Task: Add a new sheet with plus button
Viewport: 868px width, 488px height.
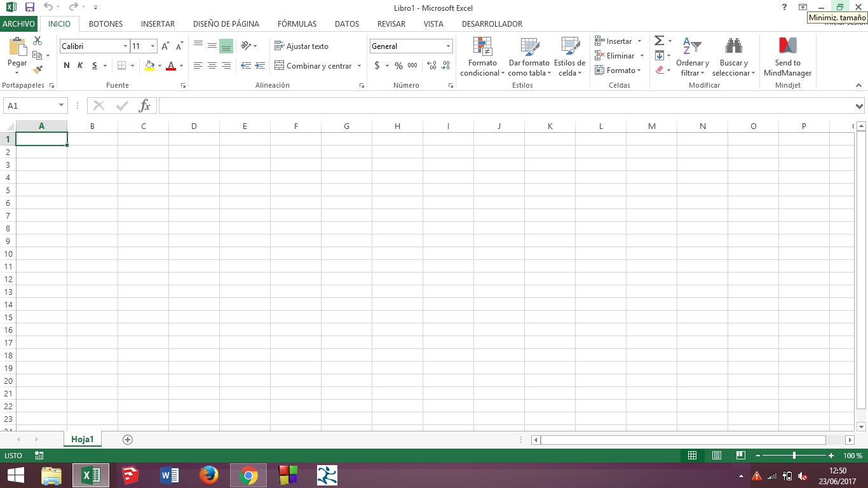Action: 128,439
